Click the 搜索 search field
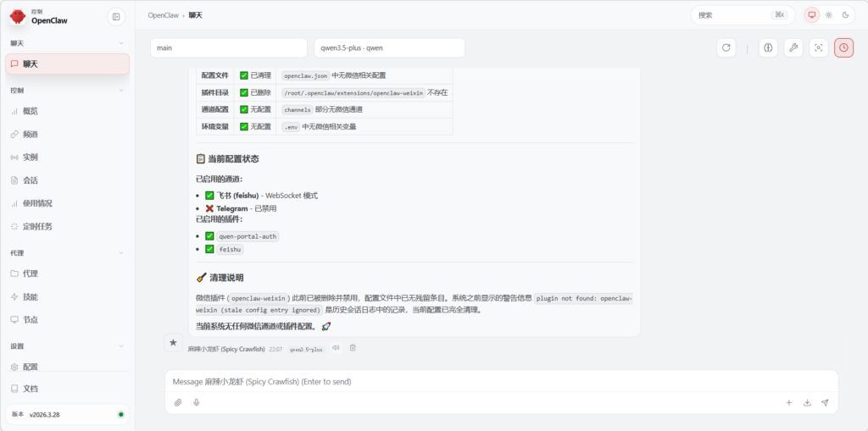This screenshot has width=868, height=431. click(x=743, y=15)
